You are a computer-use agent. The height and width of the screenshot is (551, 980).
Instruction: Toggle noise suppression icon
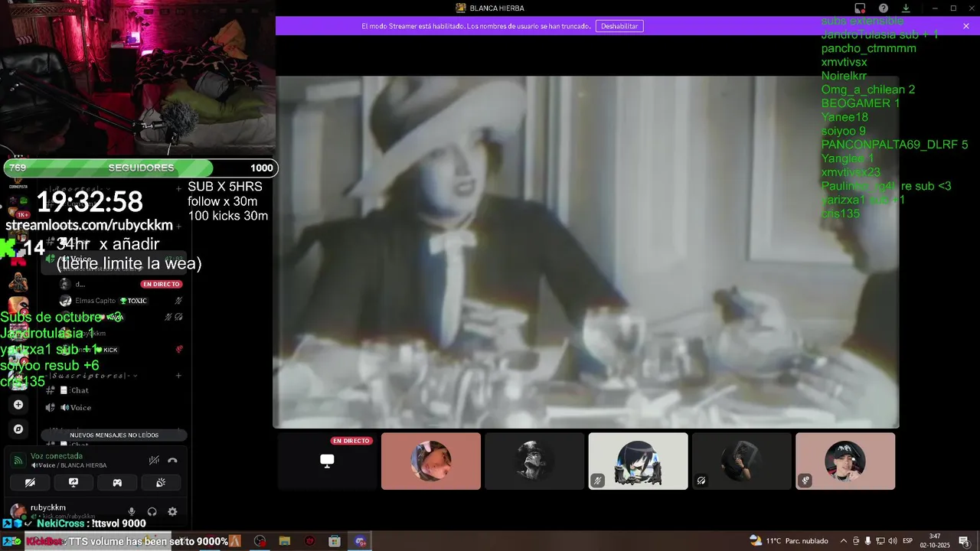coord(154,460)
